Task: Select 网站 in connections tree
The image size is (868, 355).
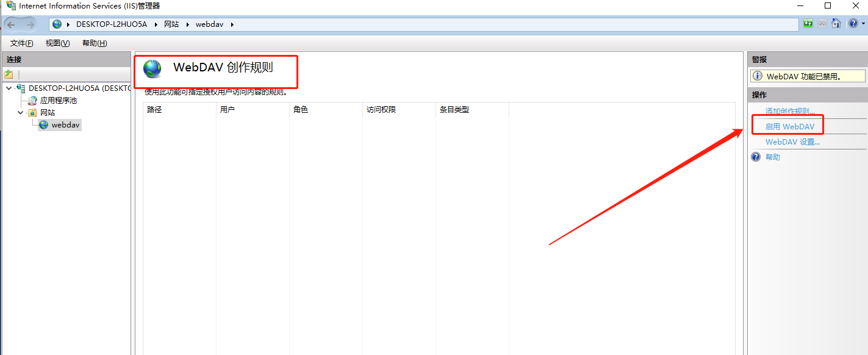Action: 48,112
